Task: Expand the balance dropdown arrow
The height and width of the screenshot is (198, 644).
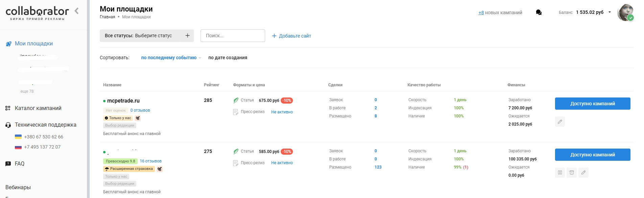Action: (x=610, y=12)
